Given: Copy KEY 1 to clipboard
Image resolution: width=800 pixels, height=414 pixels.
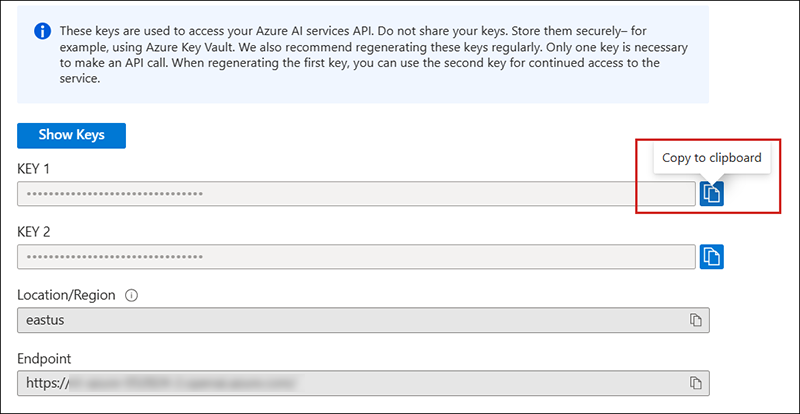Looking at the screenshot, I should coord(711,193).
